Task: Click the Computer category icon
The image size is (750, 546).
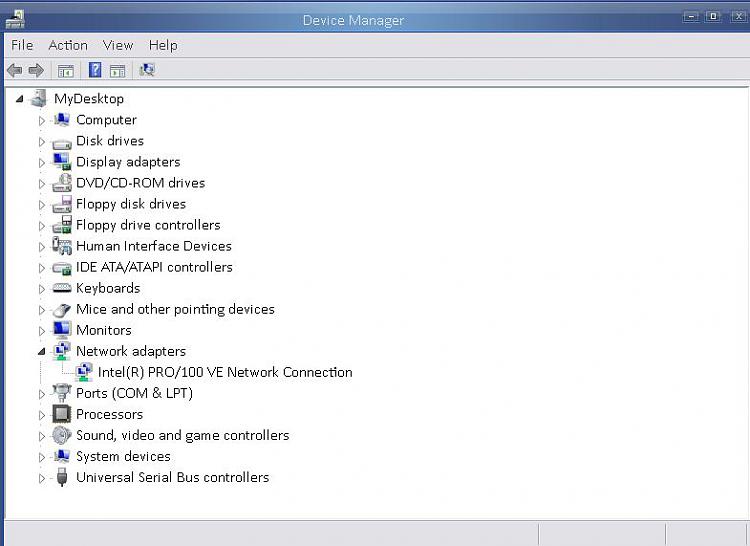Action: coord(62,120)
